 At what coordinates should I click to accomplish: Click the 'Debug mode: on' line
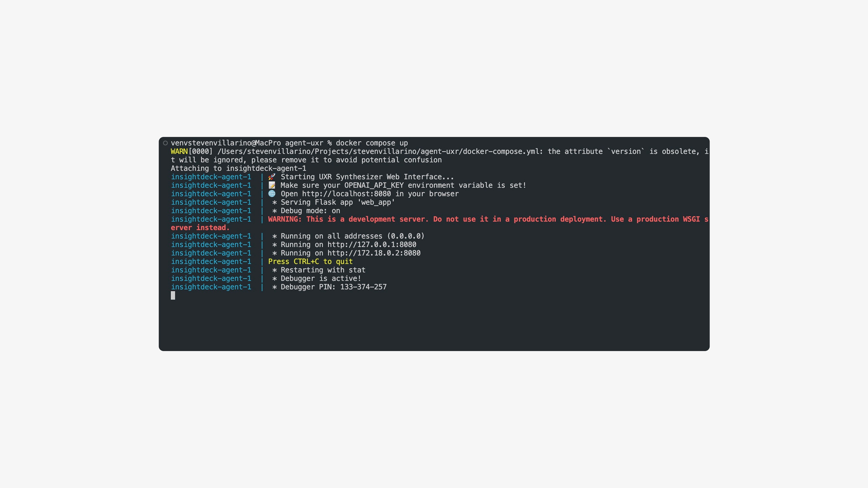click(310, 211)
